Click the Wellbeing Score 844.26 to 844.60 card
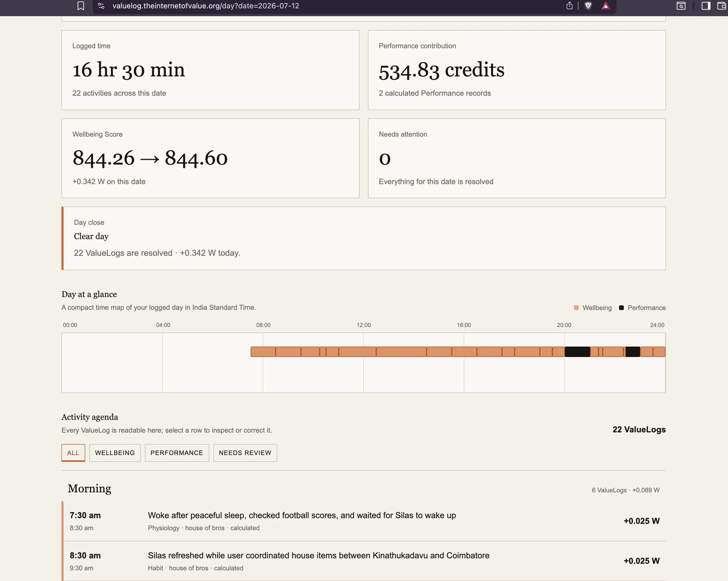 (x=210, y=158)
